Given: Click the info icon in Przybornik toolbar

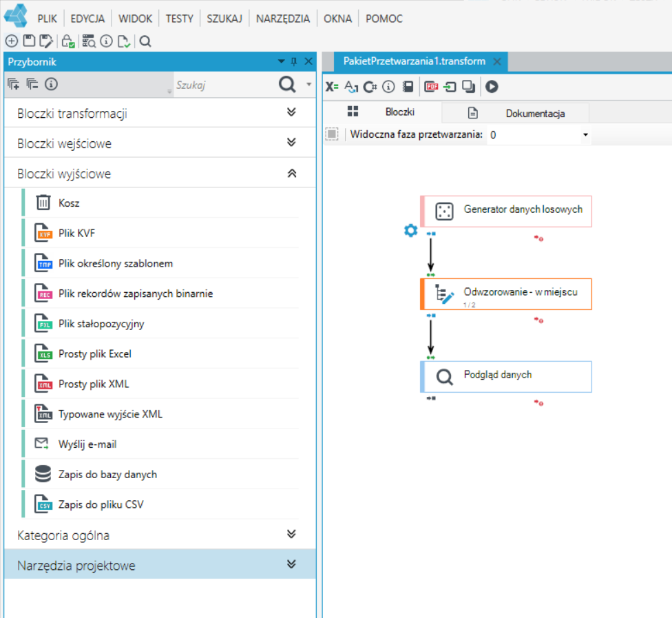Looking at the screenshot, I should pyautogui.click(x=51, y=84).
